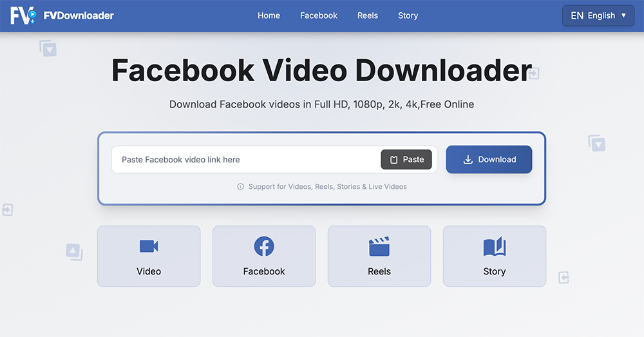Click the Reels card label
This screenshot has height=337, width=644.
tap(379, 271)
